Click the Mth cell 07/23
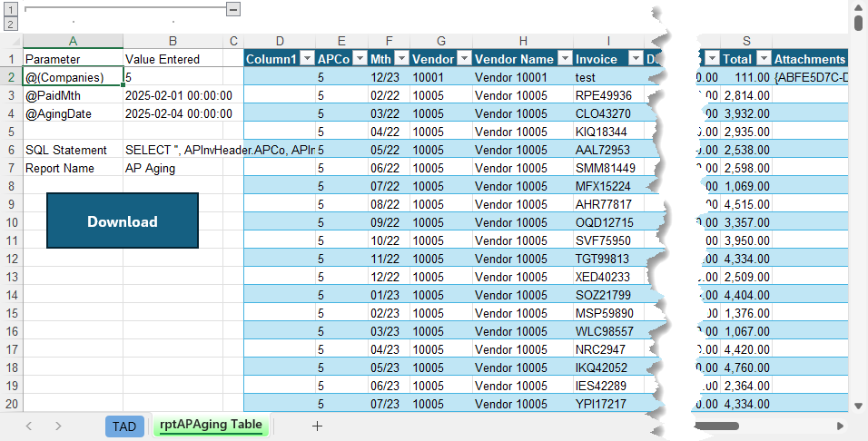This screenshot has width=868, height=441. 390,404
